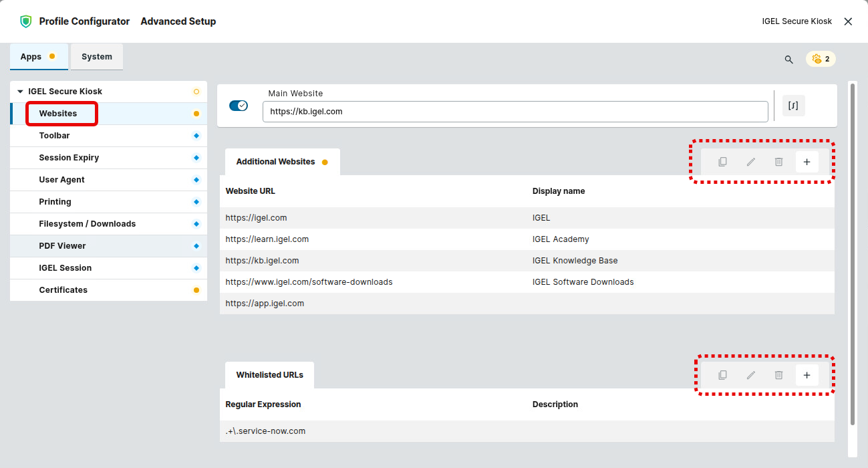Image resolution: width=868 pixels, height=468 pixels.
Task: Select the Apps tab
Action: [31, 57]
